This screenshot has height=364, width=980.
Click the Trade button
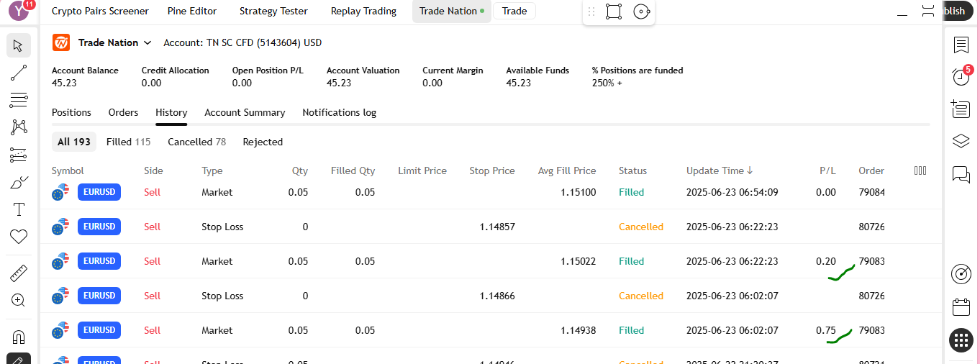pyautogui.click(x=514, y=11)
